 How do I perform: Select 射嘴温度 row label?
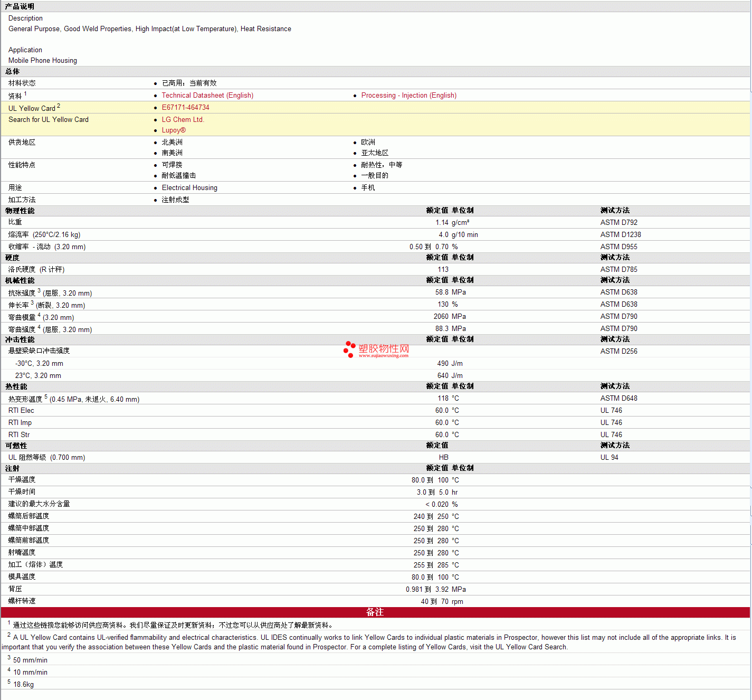[x=22, y=553]
